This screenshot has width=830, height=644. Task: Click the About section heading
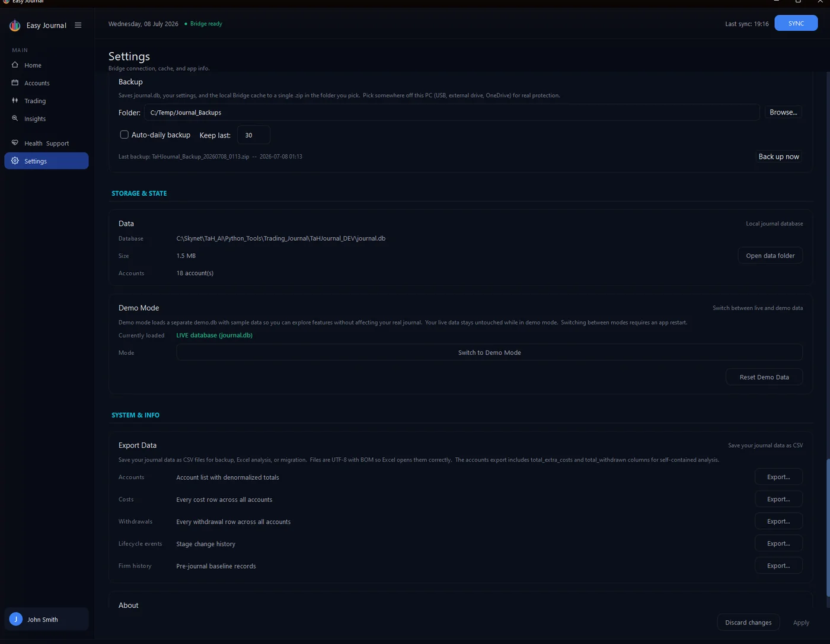pos(129,605)
